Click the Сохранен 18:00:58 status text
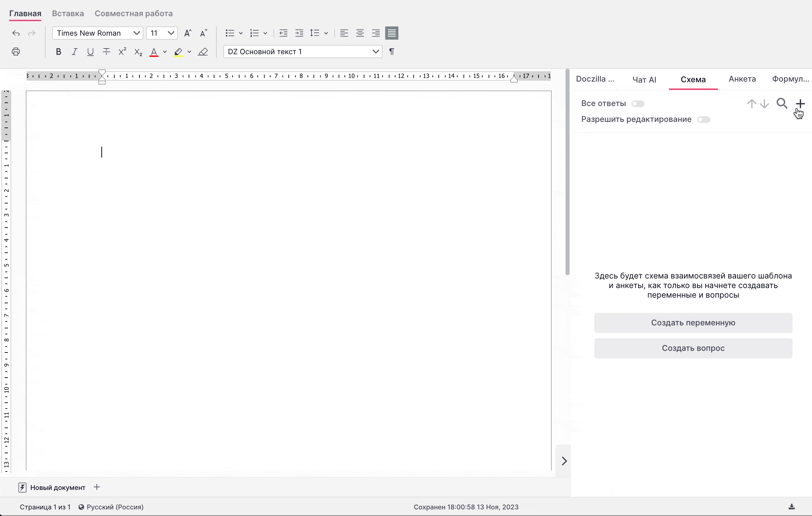Image resolution: width=812 pixels, height=516 pixels. pos(466,507)
